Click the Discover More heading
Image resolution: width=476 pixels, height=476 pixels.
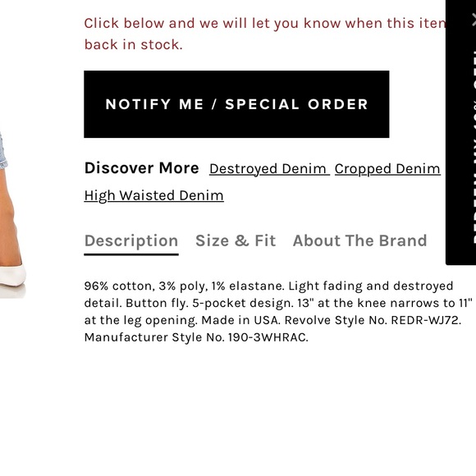pyautogui.click(x=141, y=168)
